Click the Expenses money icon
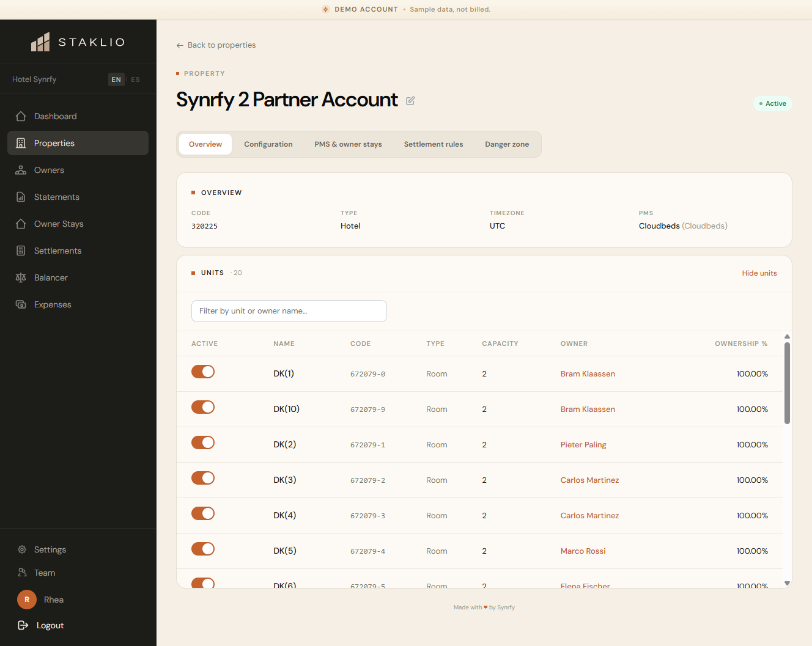This screenshot has height=646, width=812. pos(21,304)
